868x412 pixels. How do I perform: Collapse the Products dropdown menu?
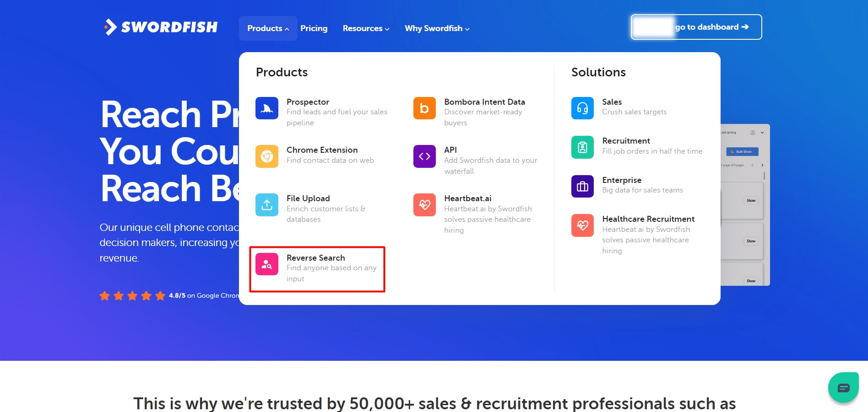point(268,28)
